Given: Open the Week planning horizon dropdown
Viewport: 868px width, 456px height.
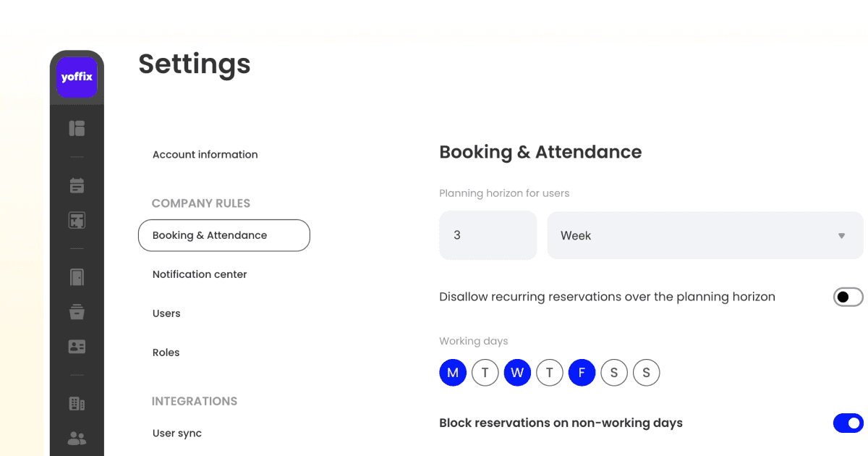Looking at the screenshot, I should click(705, 235).
